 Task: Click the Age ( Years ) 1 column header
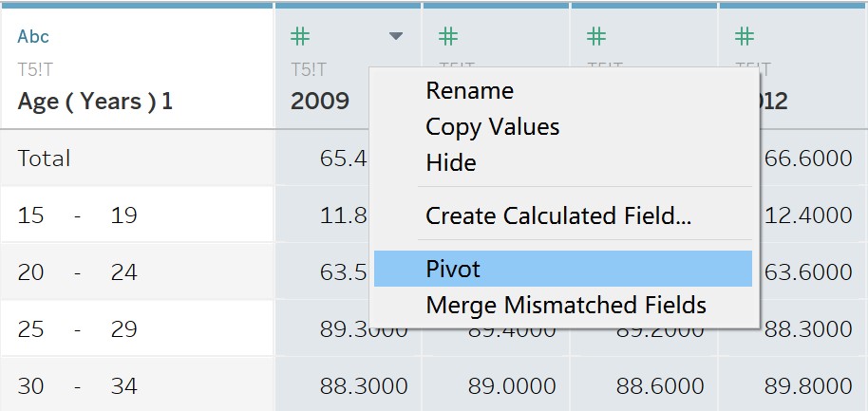95,101
